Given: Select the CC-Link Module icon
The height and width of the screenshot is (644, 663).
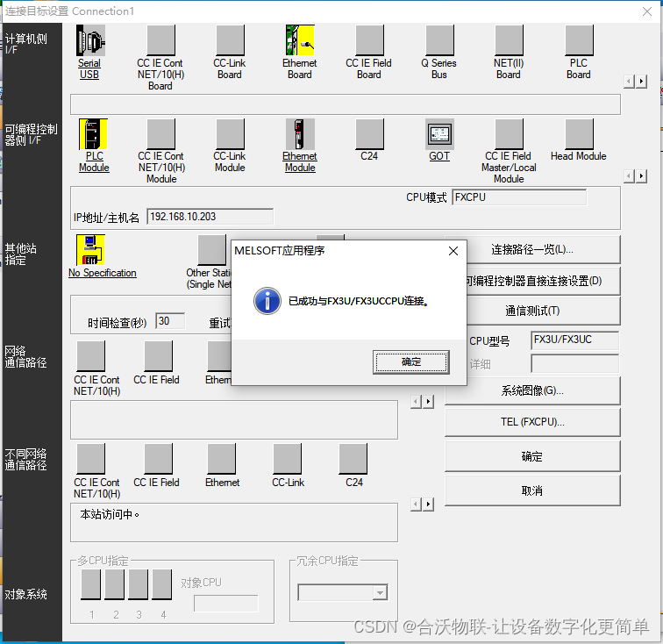Looking at the screenshot, I should (230, 134).
